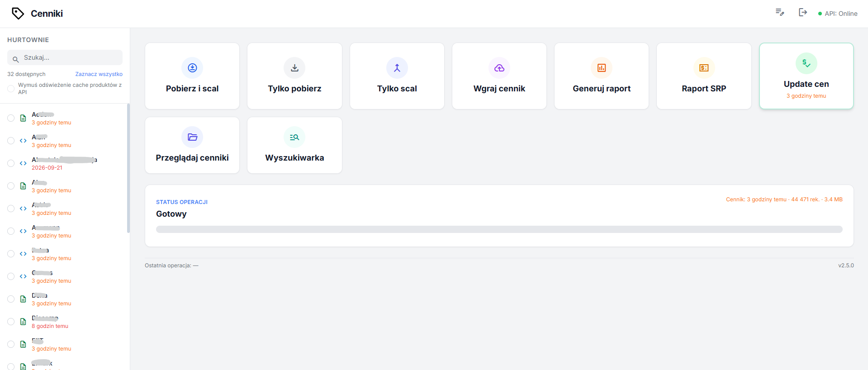868x370 pixels.
Task: Click the HURTOWNIE sidebar heading
Action: pyautogui.click(x=28, y=40)
